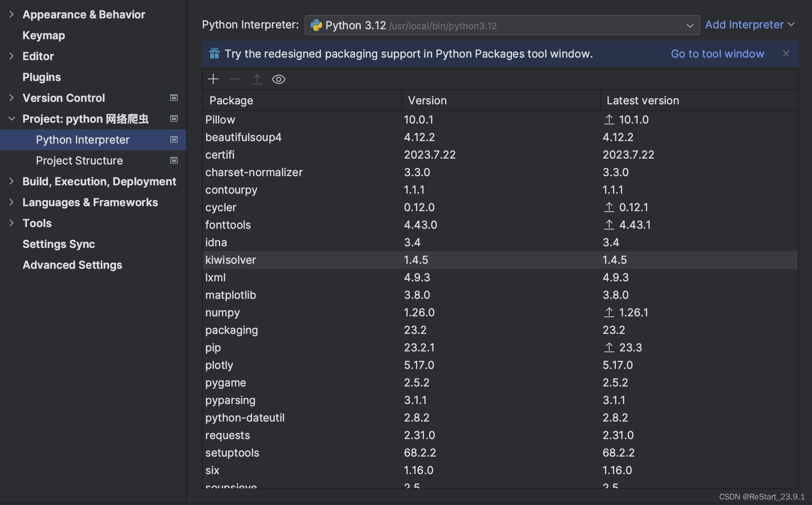Open Advanced Settings page
812x505 pixels.
tap(72, 265)
